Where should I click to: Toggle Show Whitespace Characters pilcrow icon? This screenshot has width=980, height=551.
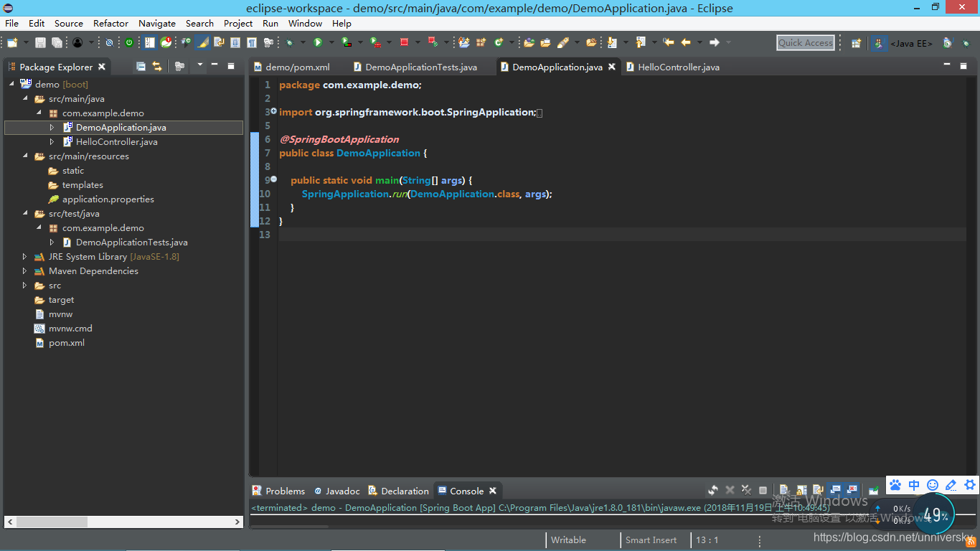click(x=252, y=42)
